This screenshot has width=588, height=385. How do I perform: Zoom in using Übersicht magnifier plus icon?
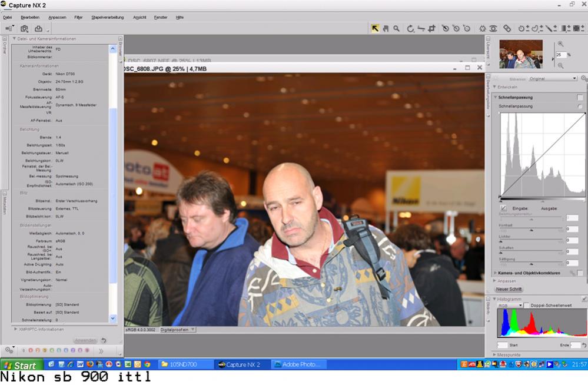(x=560, y=44)
